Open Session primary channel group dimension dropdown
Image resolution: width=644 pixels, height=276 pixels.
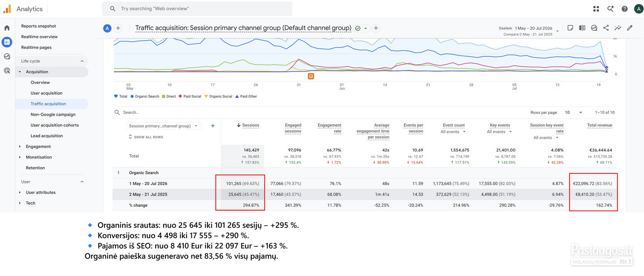click(x=164, y=126)
